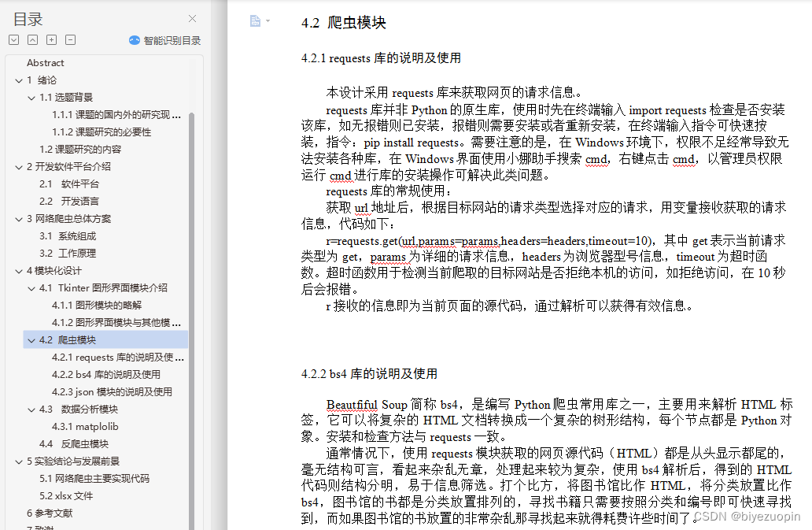Click the minus outline-level icon
The height and width of the screenshot is (530, 812).
click(71, 40)
